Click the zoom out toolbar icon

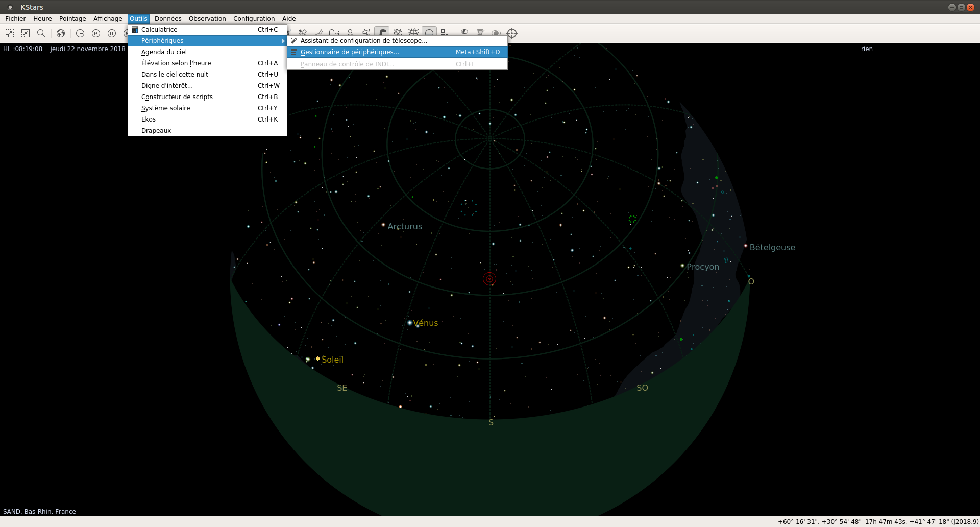click(26, 33)
